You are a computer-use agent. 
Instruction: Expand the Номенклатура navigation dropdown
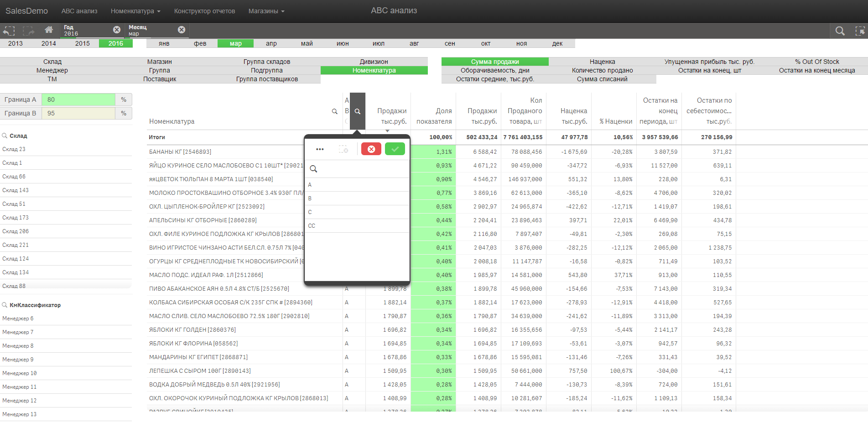(x=135, y=11)
